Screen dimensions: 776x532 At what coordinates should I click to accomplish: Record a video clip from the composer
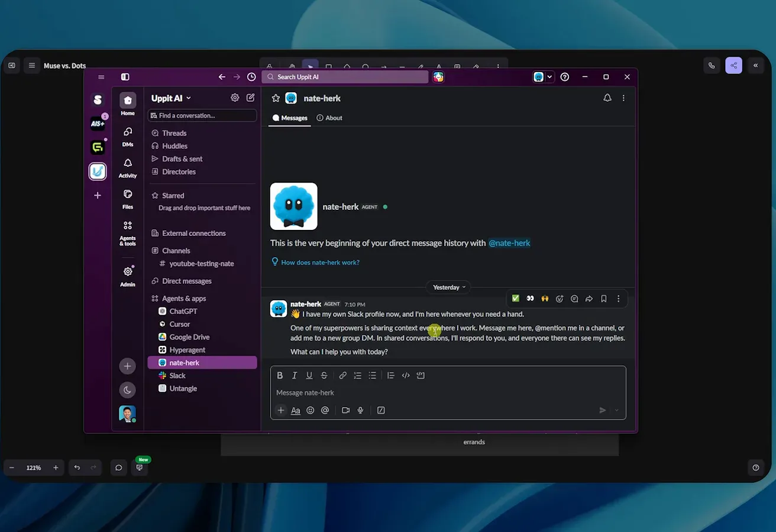click(x=345, y=410)
